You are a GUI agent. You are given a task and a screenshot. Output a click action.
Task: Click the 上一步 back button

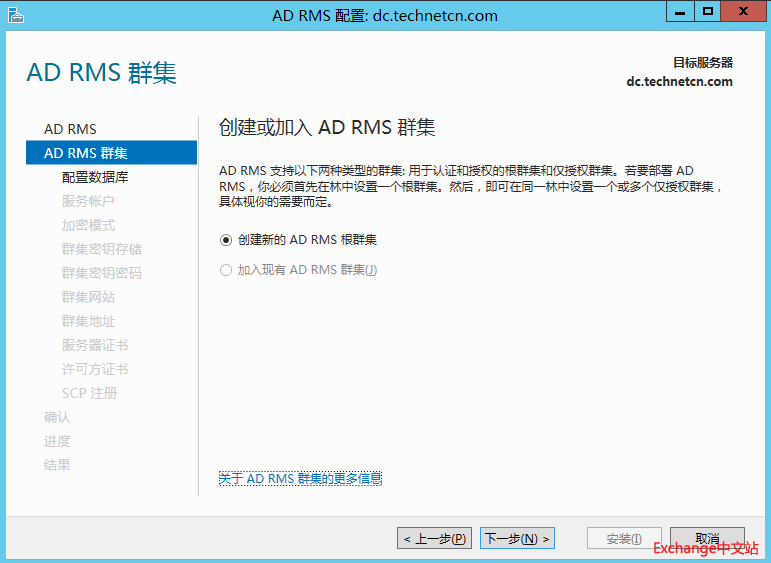(435, 538)
